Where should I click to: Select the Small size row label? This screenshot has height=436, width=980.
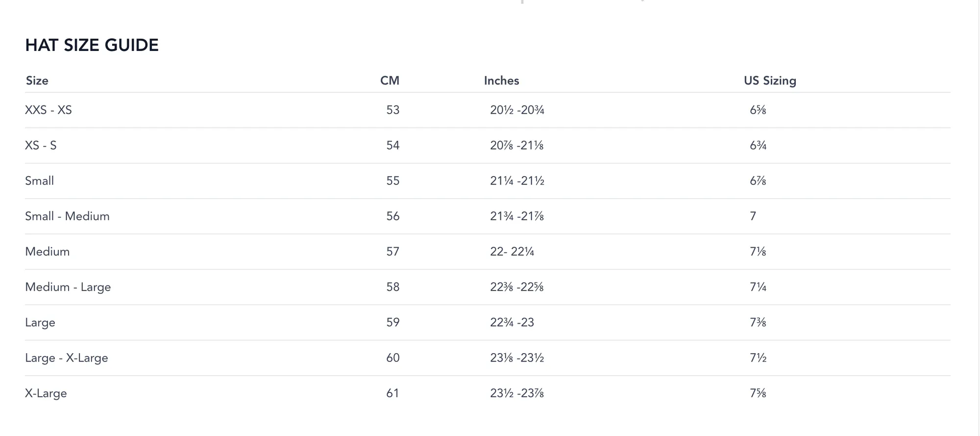click(x=39, y=180)
